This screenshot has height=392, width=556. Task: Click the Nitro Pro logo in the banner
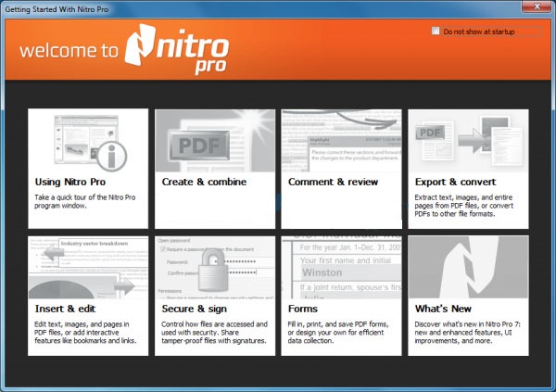tap(177, 49)
